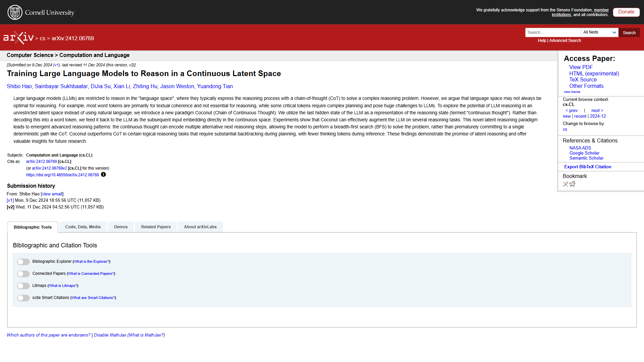Switch to Code, Data, Media tab
This screenshot has width=644, height=362.
83,227
